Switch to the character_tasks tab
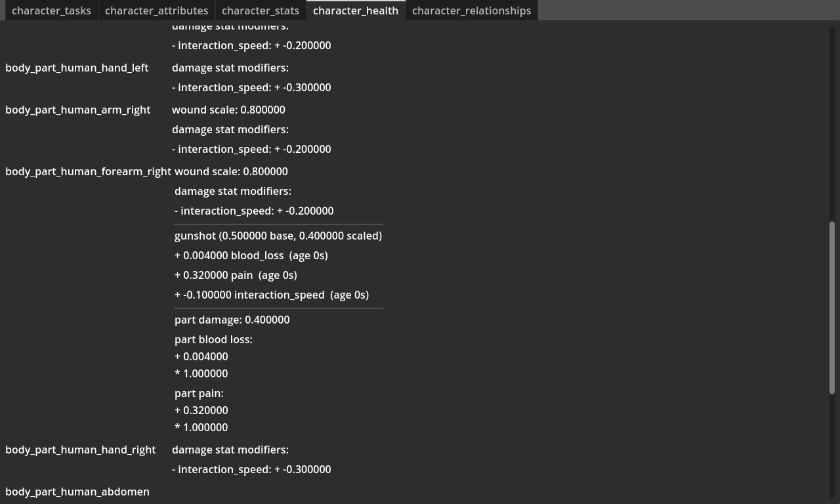Screen dimensions: 840x504 [51, 10]
